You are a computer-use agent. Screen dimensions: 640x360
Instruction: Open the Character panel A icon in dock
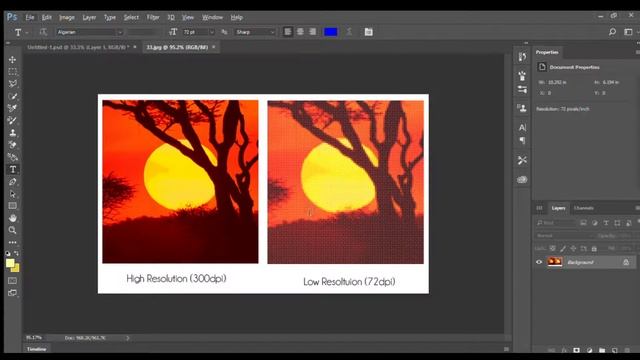[x=522, y=128]
